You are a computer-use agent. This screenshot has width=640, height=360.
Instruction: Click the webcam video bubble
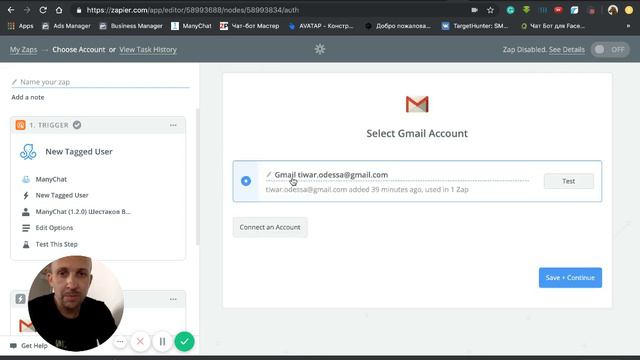coord(76,303)
